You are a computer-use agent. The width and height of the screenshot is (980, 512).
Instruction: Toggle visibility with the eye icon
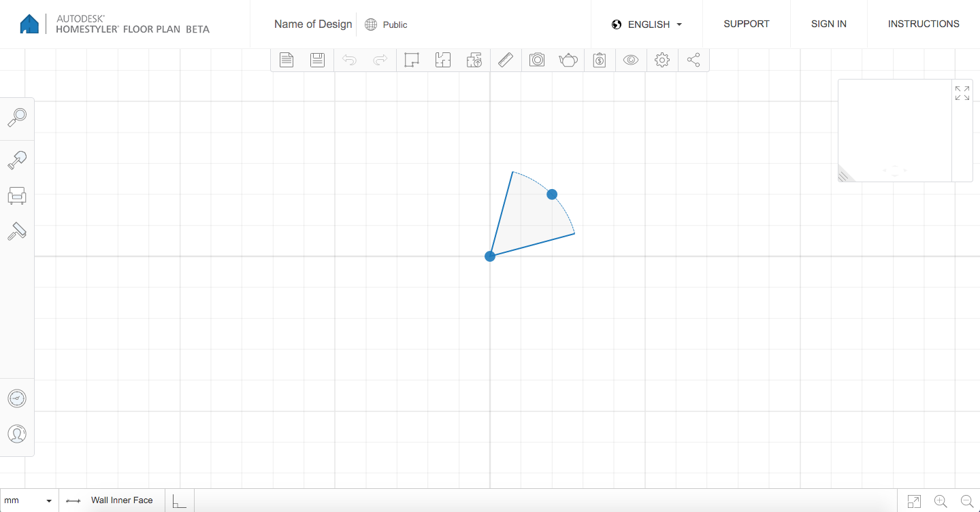[x=631, y=60]
